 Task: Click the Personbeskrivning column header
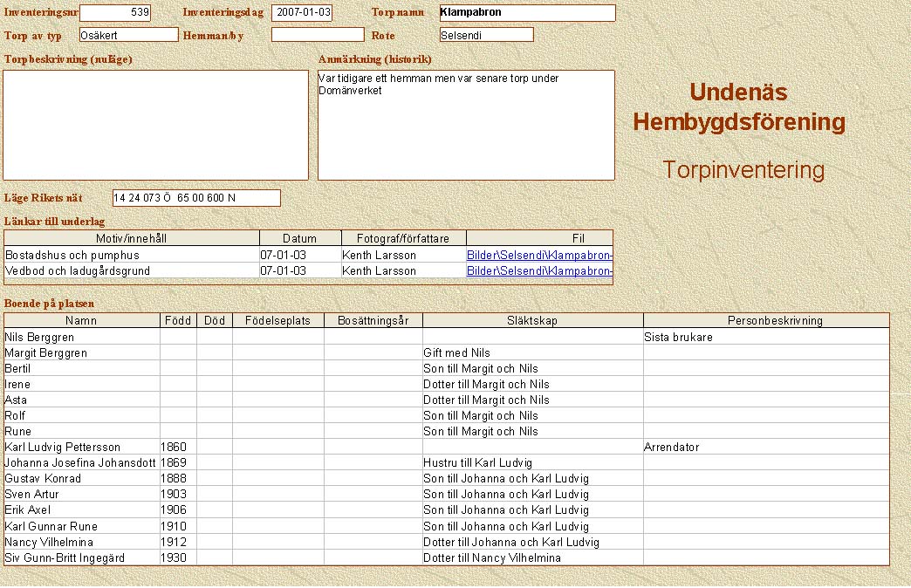pos(766,321)
